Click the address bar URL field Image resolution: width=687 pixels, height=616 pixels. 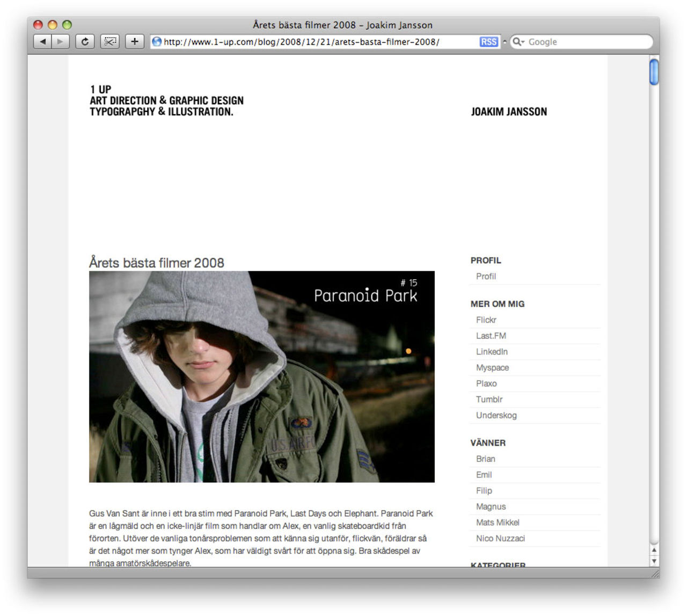pyautogui.click(x=325, y=41)
